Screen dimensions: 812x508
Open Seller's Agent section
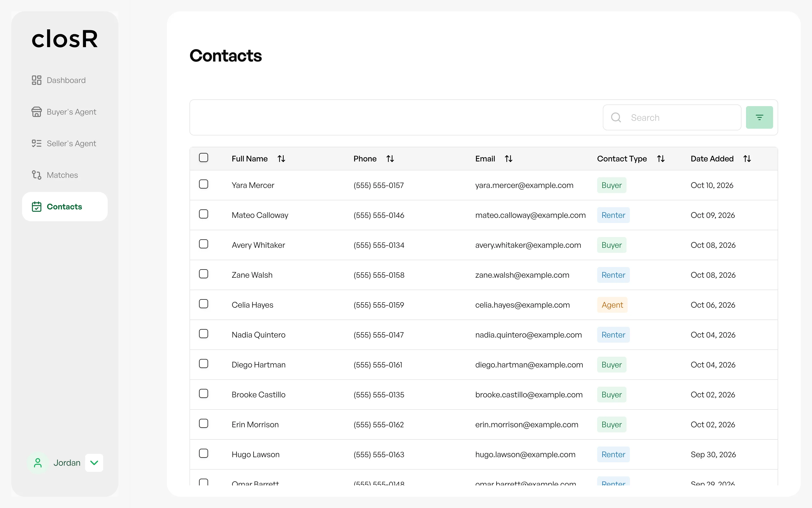tap(65, 143)
